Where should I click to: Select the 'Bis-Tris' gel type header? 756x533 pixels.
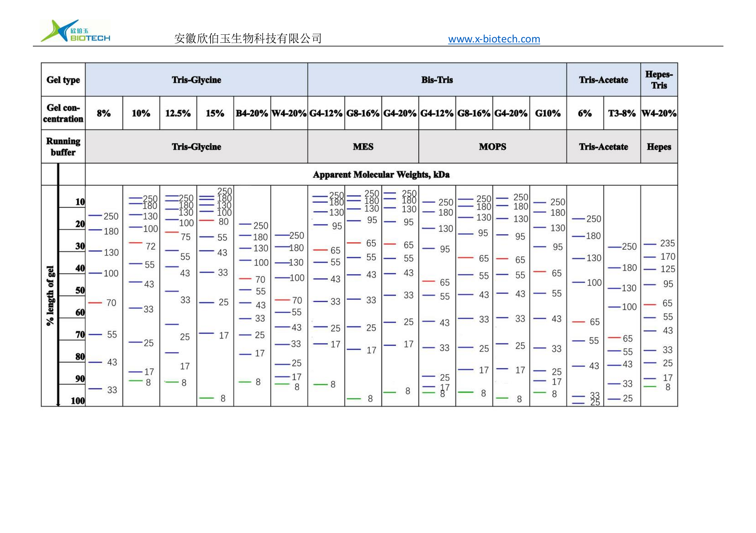click(x=437, y=80)
